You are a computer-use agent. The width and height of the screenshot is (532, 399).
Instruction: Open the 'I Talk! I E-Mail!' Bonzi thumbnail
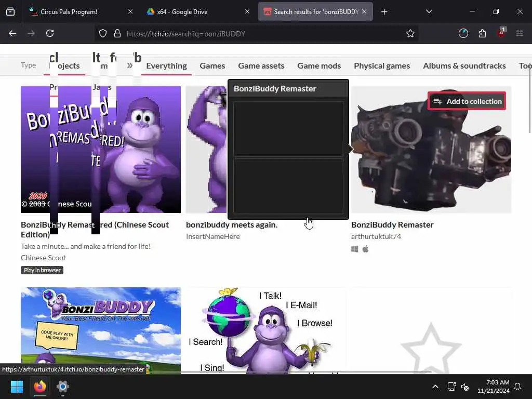266,330
